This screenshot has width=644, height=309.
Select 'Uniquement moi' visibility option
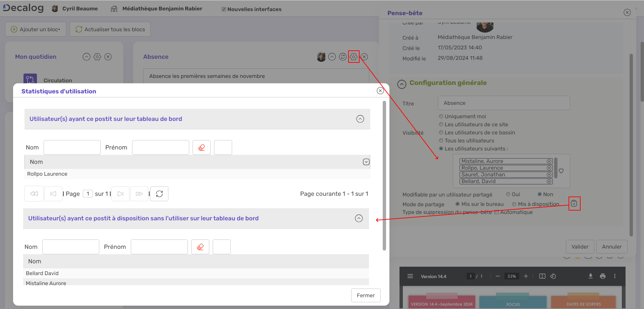441,117
